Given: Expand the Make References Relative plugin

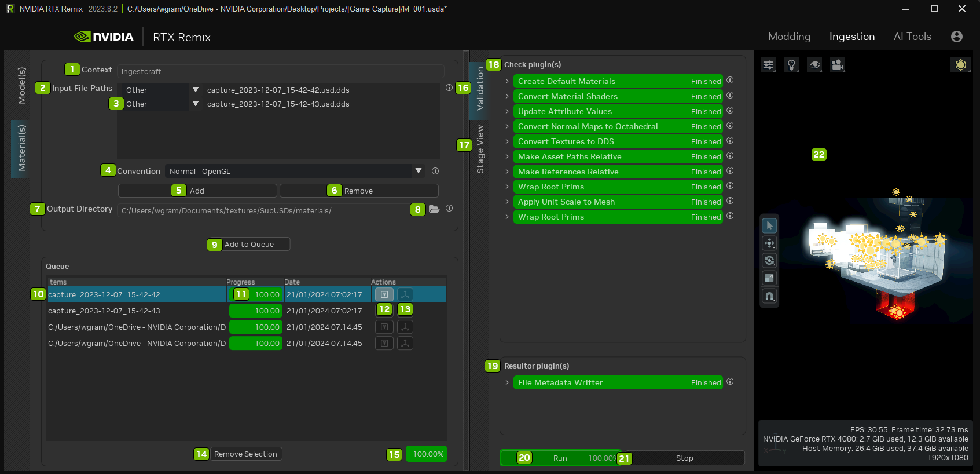Looking at the screenshot, I should pos(507,172).
